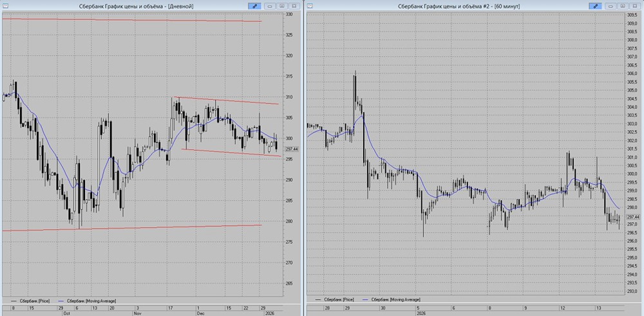The width and height of the screenshot is (644, 316).
Task: Click the '17' date label on the daily time axis
Action: click(169, 308)
